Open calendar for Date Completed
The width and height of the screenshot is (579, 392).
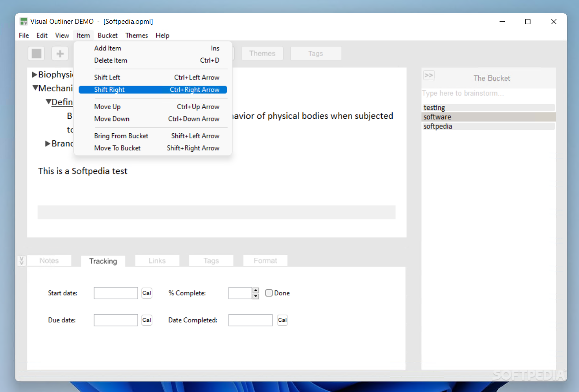coord(282,320)
